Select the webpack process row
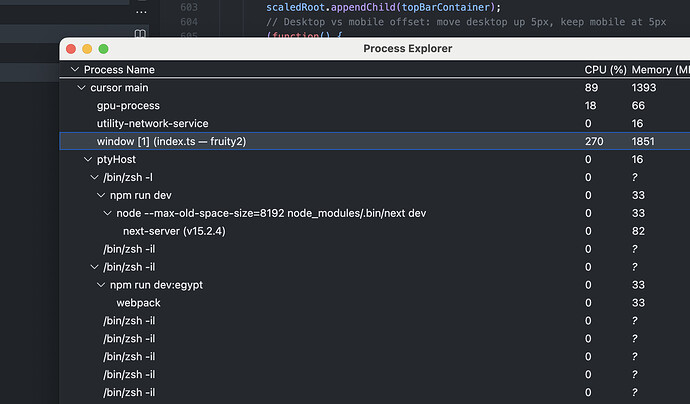 pyautogui.click(x=138, y=303)
